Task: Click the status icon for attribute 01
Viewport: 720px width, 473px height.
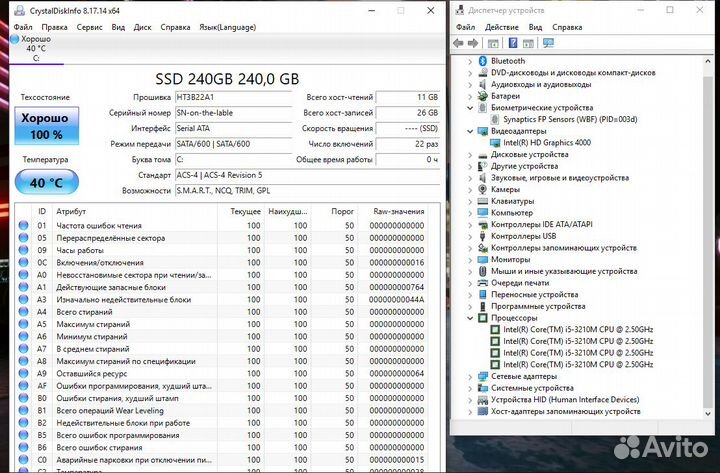Action: click(23, 225)
